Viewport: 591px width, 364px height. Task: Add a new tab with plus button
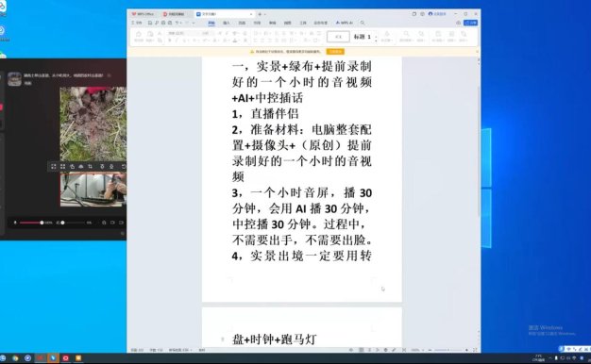pos(260,14)
